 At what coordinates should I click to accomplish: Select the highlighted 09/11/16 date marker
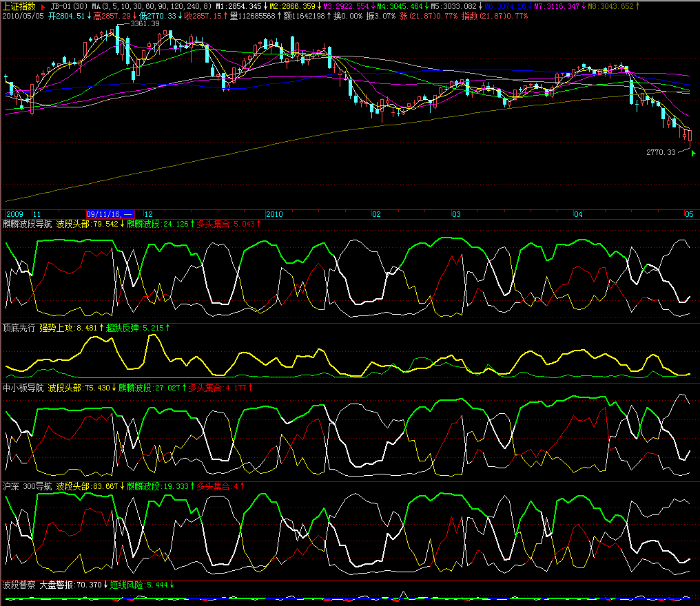pos(110,214)
